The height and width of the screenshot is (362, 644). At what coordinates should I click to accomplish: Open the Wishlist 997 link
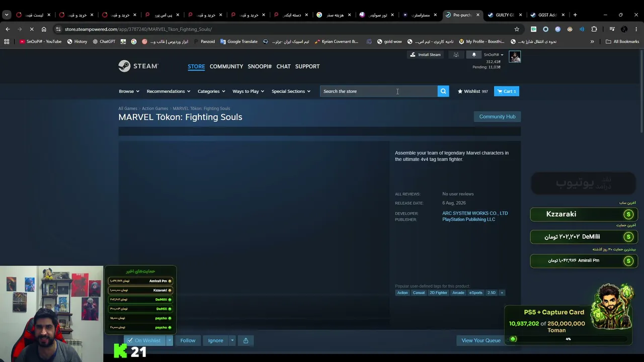tap(473, 92)
